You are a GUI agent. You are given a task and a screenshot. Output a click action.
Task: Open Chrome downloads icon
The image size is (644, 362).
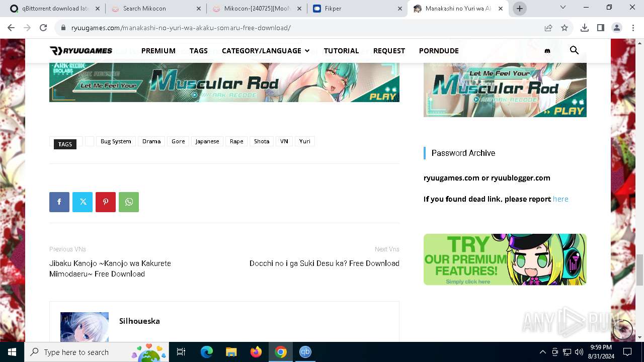[585, 28]
